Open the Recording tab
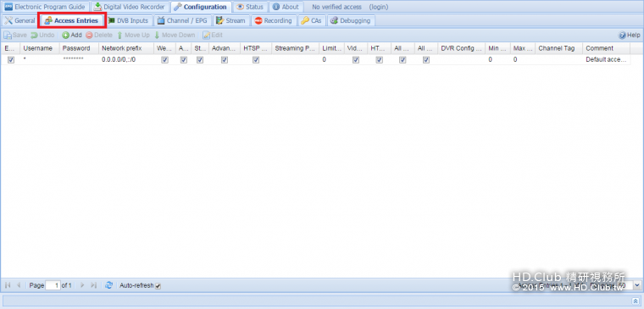 [273, 20]
